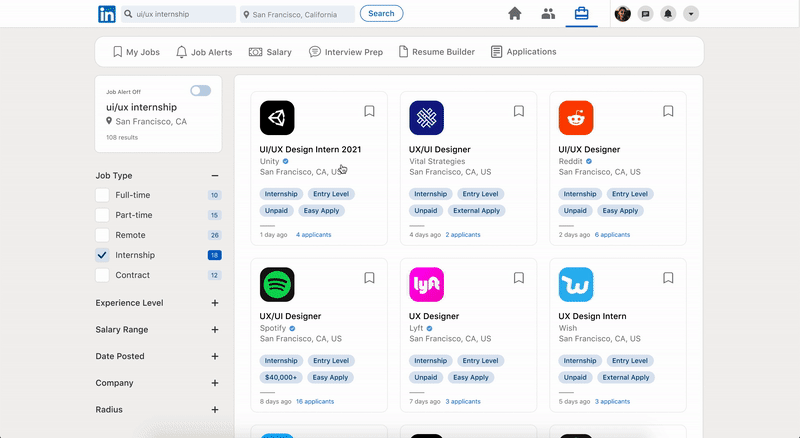Open the UX Design Intern title at Wish
Image resolution: width=800 pixels, height=438 pixels.
pyautogui.click(x=592, y=316)
